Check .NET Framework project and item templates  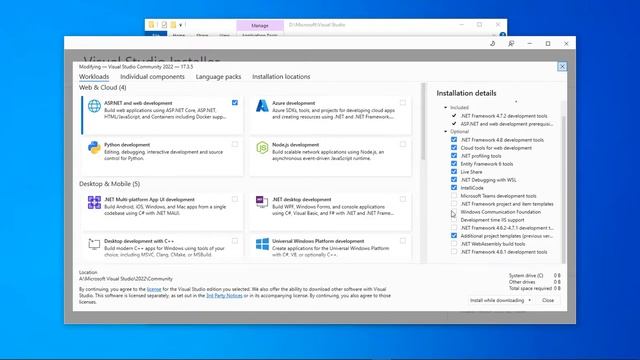454,204
